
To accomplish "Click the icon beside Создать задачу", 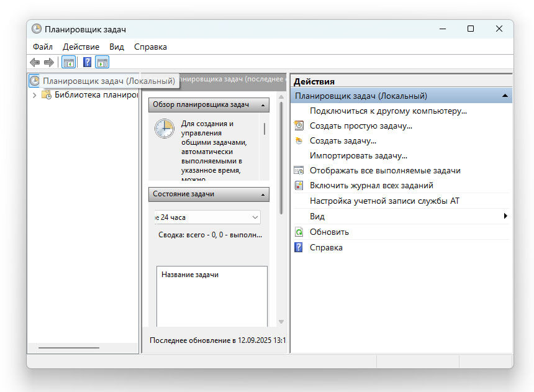I will 299,140.
